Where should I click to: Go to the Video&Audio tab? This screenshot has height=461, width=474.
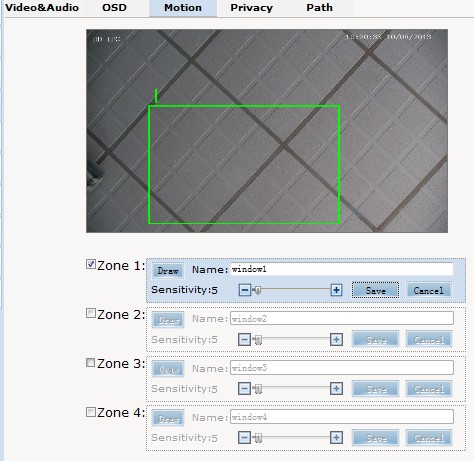42,8
